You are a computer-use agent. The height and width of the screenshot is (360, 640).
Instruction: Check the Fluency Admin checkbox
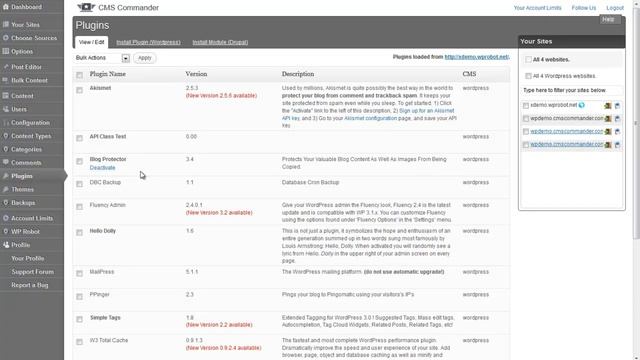pos(80,207)
